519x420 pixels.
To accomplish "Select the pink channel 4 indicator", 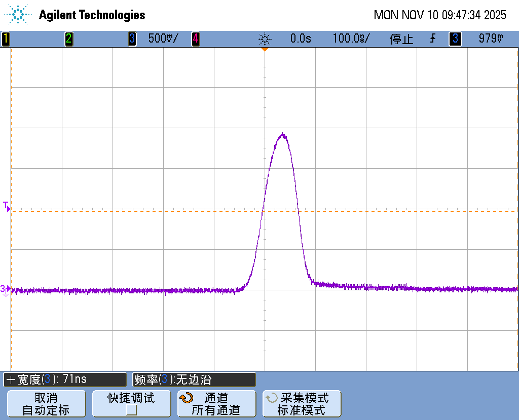I will 195,39.
